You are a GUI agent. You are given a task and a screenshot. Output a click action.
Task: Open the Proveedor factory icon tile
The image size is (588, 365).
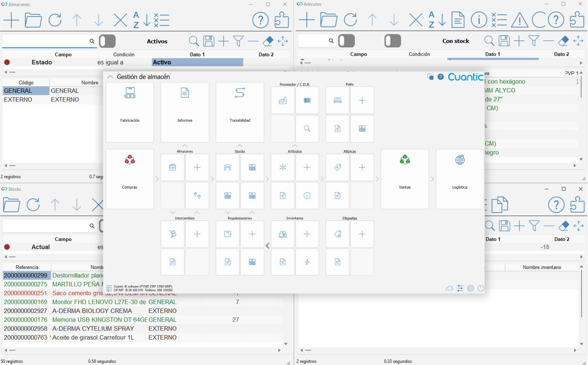pyautogui.click(x=283, y=100)
